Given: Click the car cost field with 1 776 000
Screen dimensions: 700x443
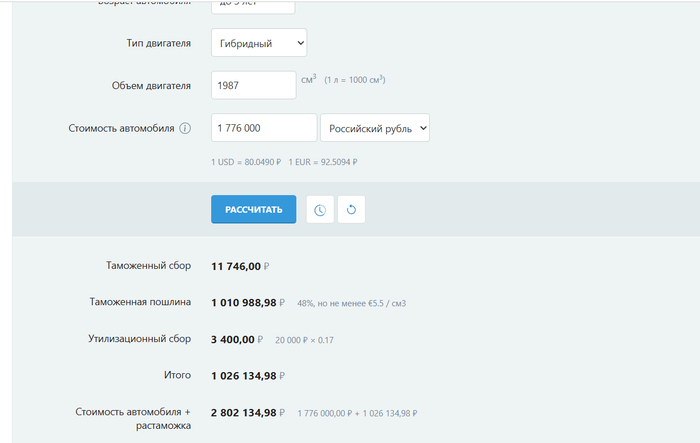Looking at the screenshot, I should click(264, 128).
